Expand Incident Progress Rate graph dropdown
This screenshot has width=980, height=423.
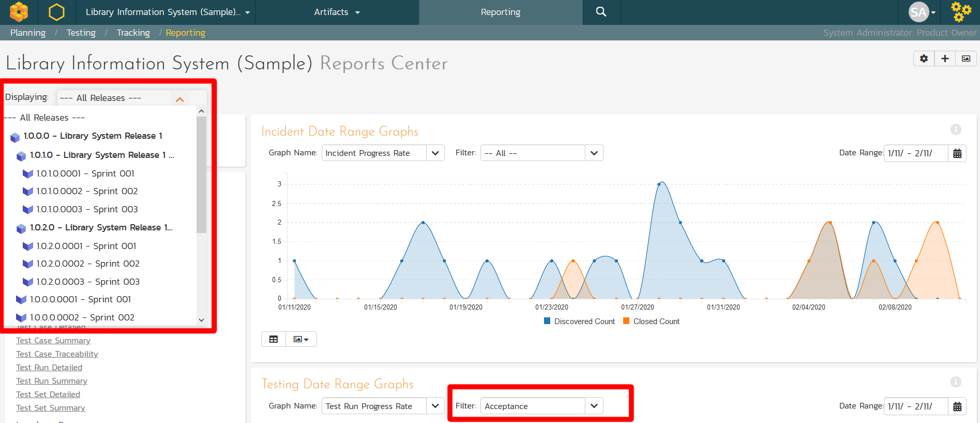click(x=435, y=153)
